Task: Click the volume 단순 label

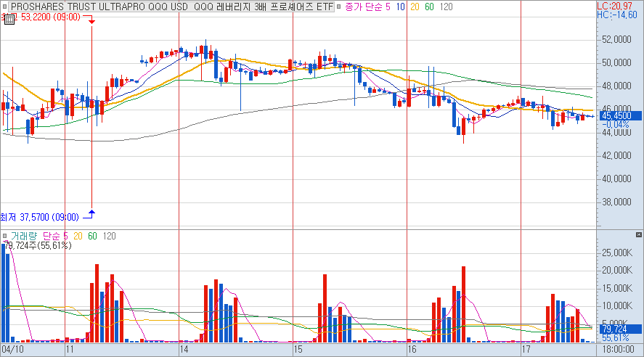Action: 55,236
